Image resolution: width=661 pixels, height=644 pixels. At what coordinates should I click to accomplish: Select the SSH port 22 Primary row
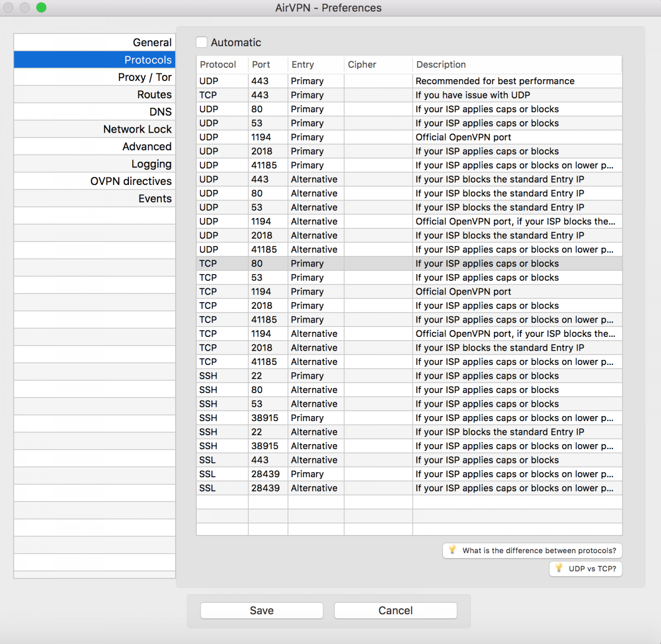[409, 376]
